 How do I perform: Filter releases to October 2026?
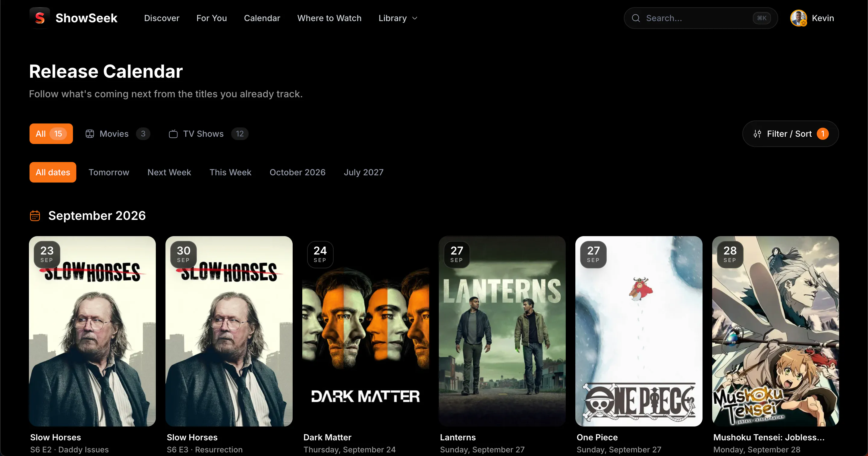coord(297,172)
